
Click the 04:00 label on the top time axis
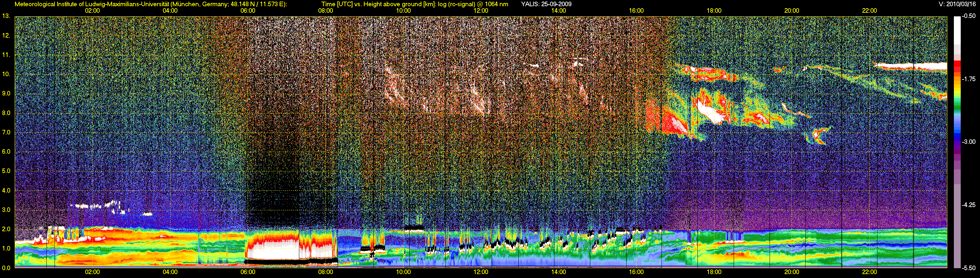(x=170, y=11)
